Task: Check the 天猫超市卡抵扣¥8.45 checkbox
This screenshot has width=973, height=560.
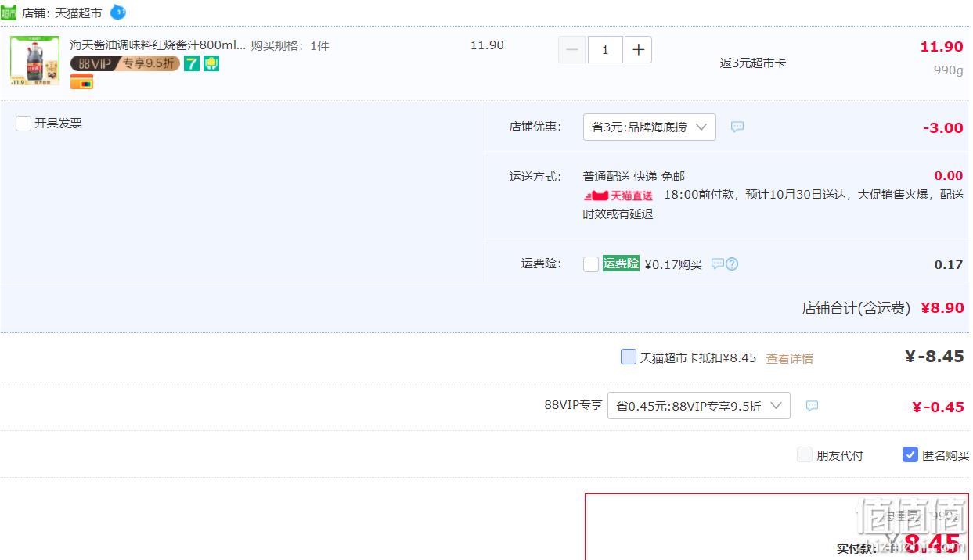Action: (629, 357)
